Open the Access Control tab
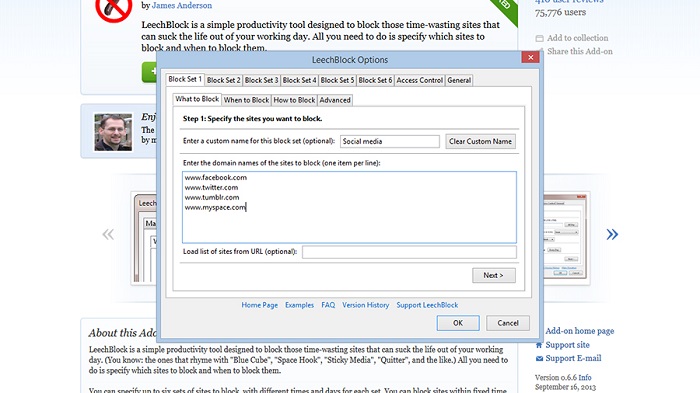 [x=419, y=80]
